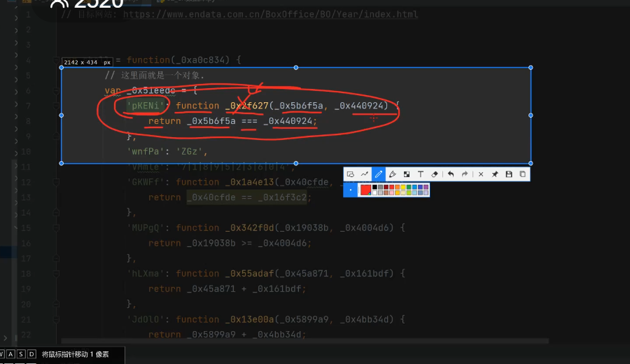Cancel the screenshot with X icon
The image size is (630, 364).
[x=481, y=174]
